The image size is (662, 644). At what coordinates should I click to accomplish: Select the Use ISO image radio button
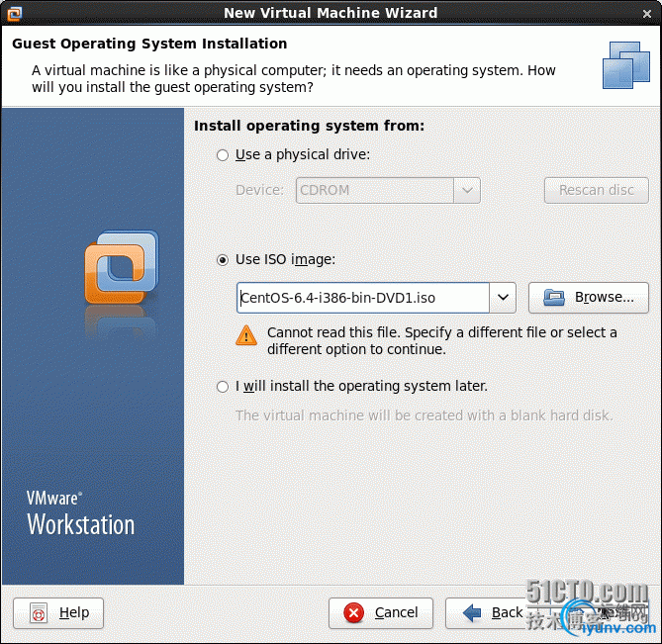point(223,260)
